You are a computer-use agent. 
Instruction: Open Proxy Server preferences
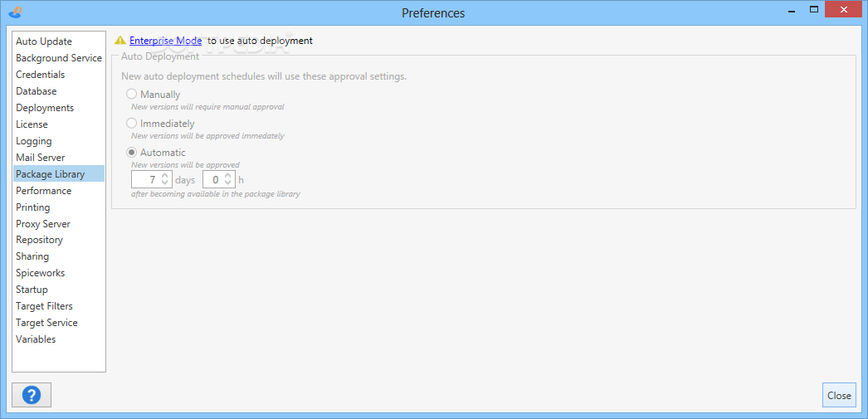59,224
